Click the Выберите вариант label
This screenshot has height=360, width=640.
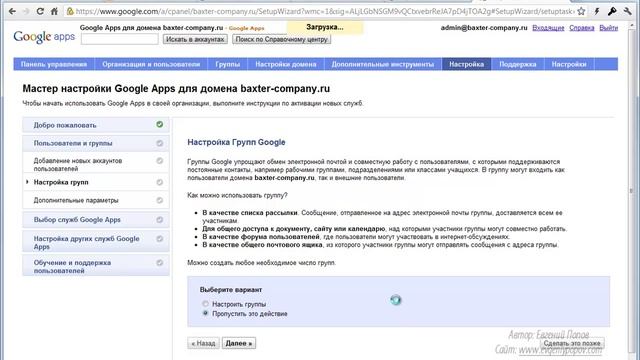tap(231, 289)
